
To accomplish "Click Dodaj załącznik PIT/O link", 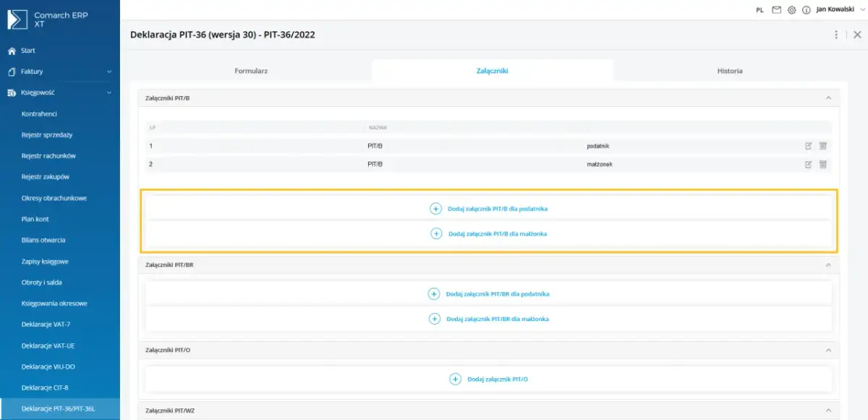I will (498, 379).
